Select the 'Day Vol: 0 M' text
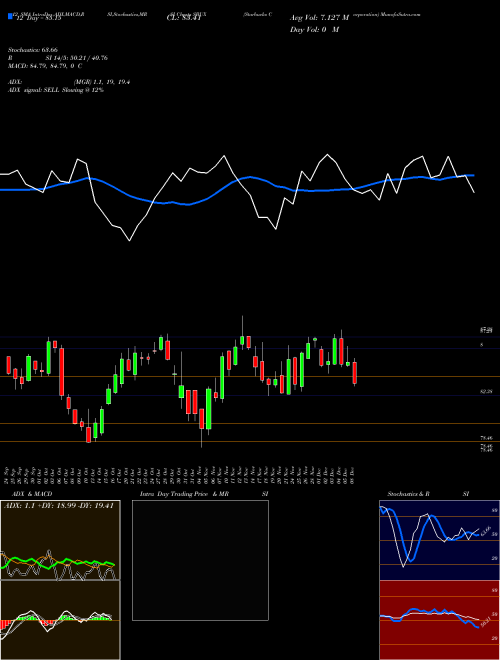This screenshot has width=500, height=660. [x=314, y=29]
